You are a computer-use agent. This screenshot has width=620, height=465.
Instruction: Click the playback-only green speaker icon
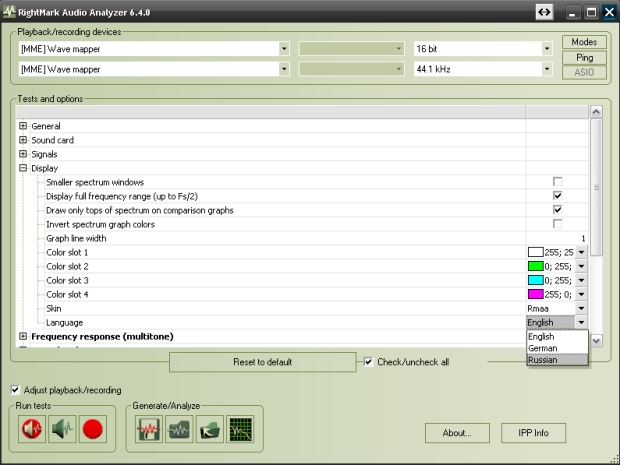tap(62, 429)
